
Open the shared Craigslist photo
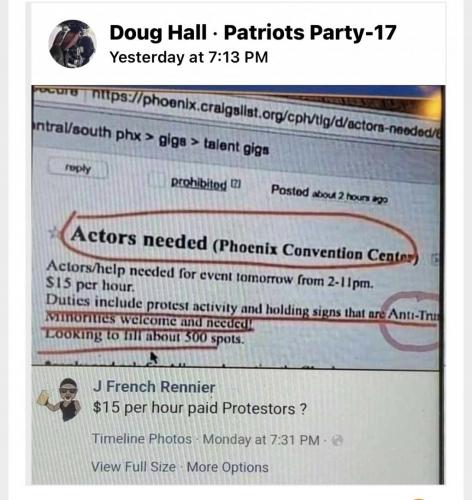(x=238, y=284)
